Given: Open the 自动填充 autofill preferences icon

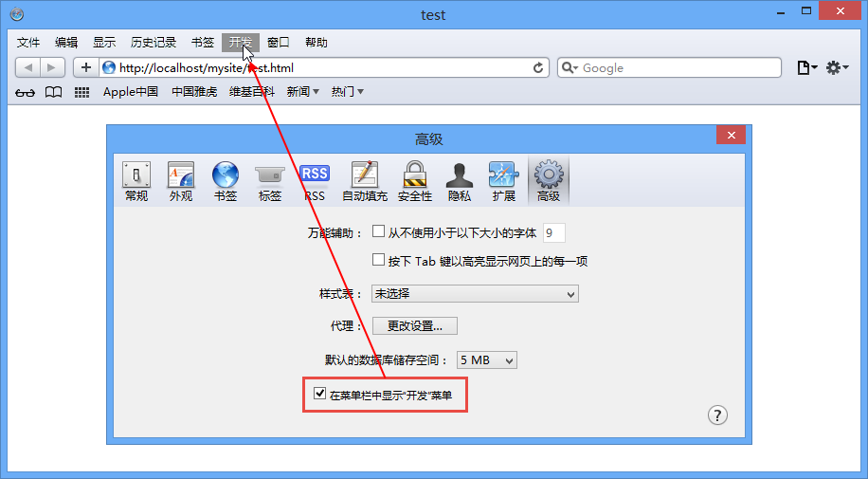Looking at the screenshot, I should coord(364,181).
